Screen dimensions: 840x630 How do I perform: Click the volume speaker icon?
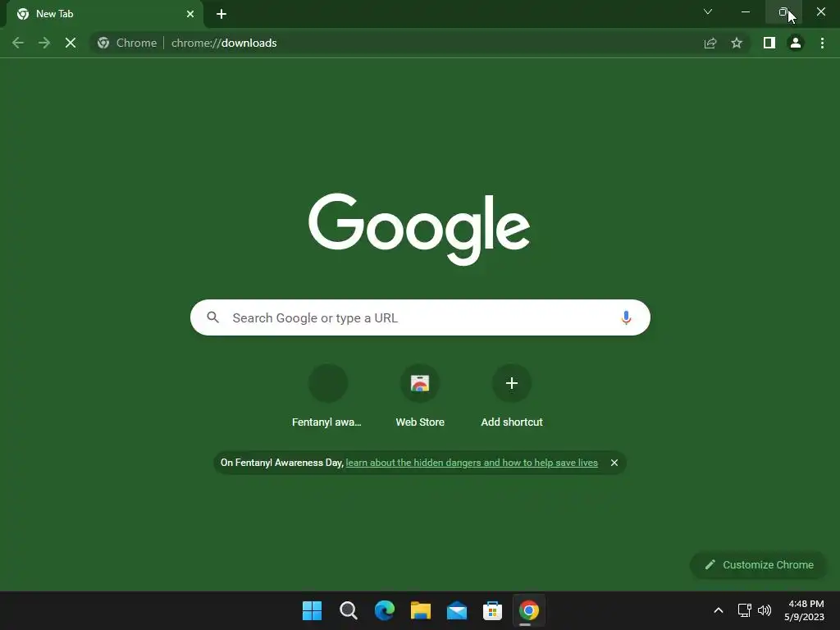tap(764, 610)
